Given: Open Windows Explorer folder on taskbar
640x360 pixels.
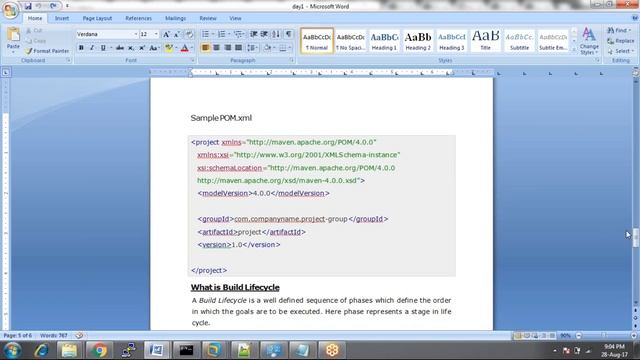Looking at the screenshot, I should tap(69, 350).
